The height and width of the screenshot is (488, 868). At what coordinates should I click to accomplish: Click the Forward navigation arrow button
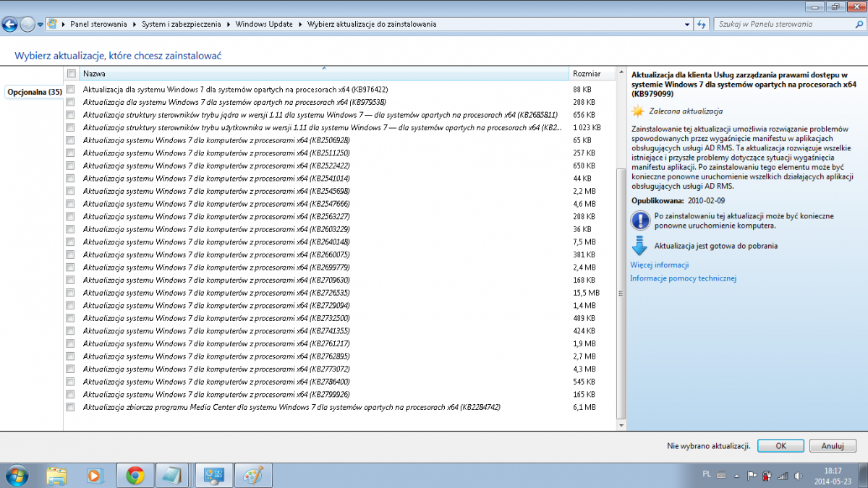27,24
